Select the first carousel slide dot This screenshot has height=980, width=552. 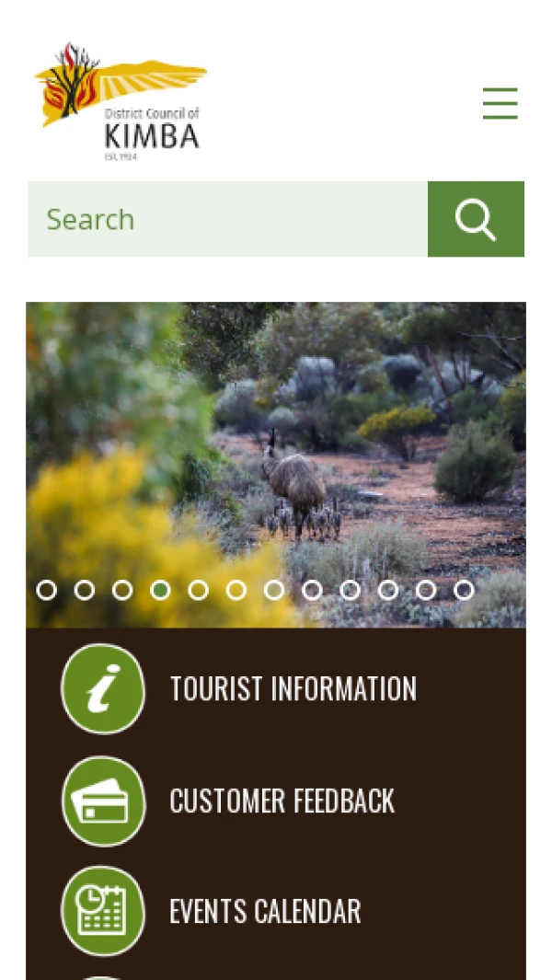[x=46, y=590]
